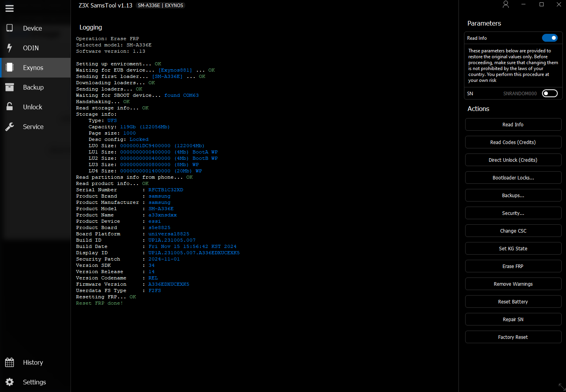Click the 'Reset FRP done!' log line
Viewport: 566px width, 392px height.
(x=100, y=303)
